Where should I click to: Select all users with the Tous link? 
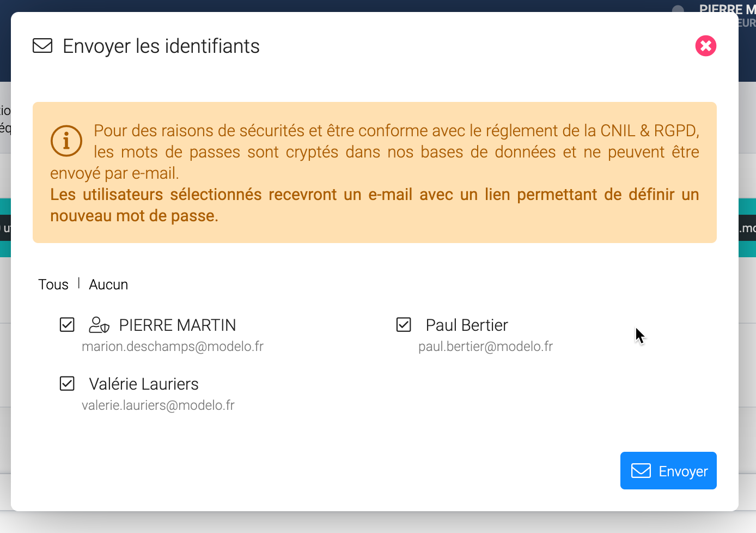[53, 284]
